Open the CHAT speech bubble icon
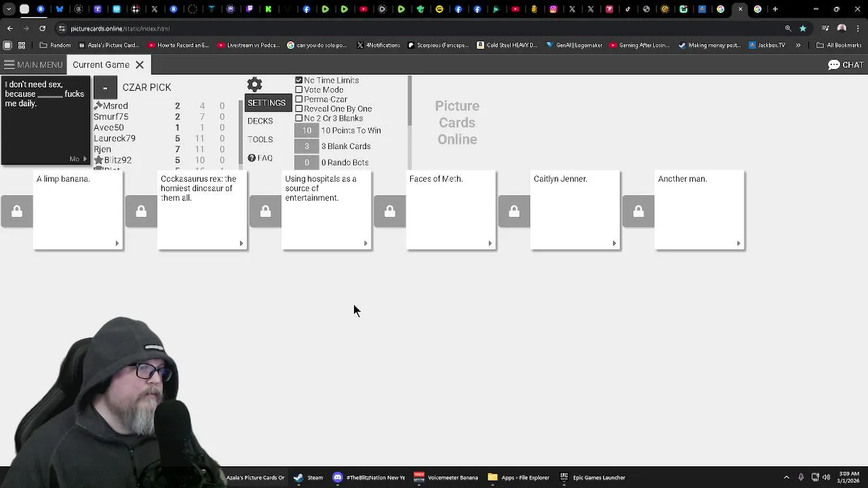This screenshot has width=868, height=488. [x=834, y=64]
